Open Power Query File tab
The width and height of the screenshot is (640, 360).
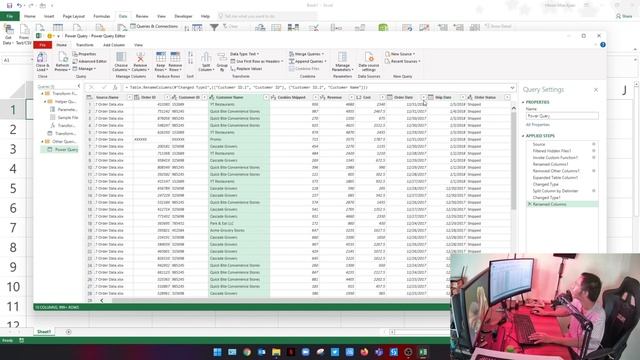42,45
